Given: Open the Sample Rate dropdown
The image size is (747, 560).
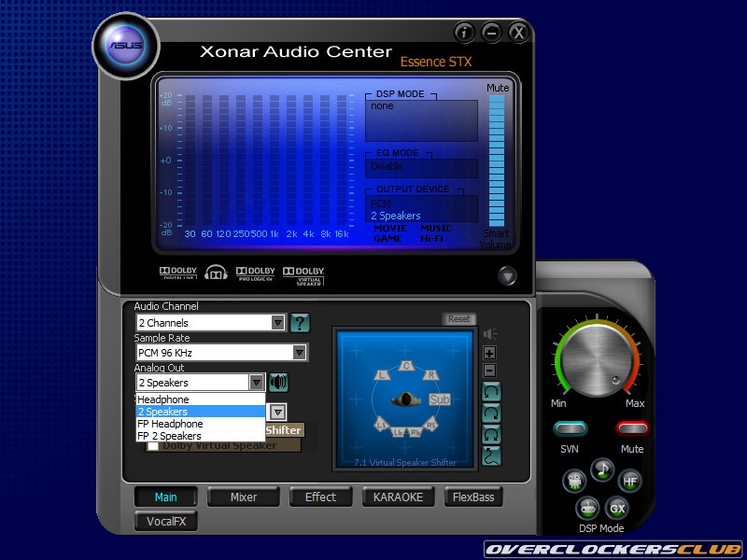Looking at the screenshot, I should coord(299,353).
